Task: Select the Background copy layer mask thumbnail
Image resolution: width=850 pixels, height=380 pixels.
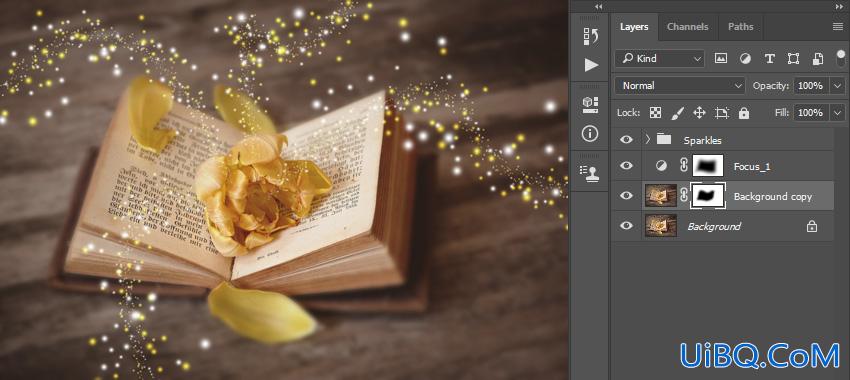Action: [x=708, y=196]
